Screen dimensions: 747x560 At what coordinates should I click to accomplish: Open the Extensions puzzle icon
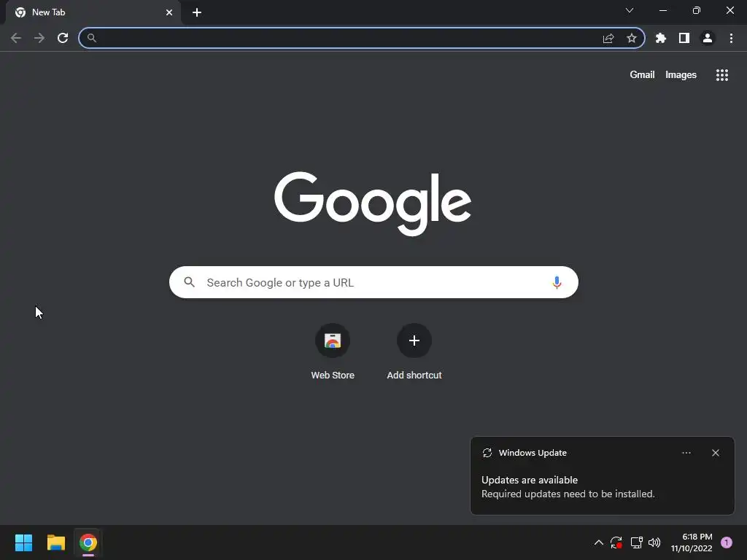(x=661, y=38)
